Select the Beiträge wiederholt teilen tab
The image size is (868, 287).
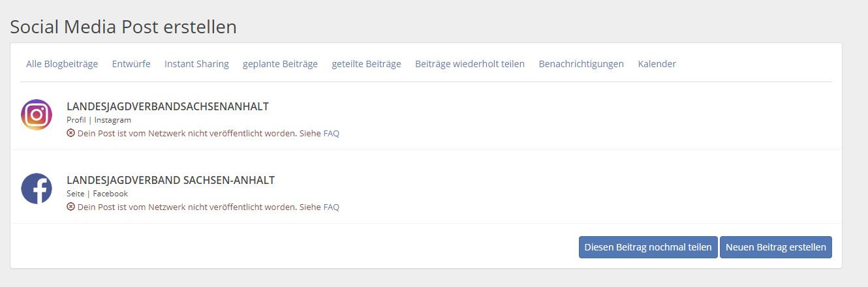point(470,64)
